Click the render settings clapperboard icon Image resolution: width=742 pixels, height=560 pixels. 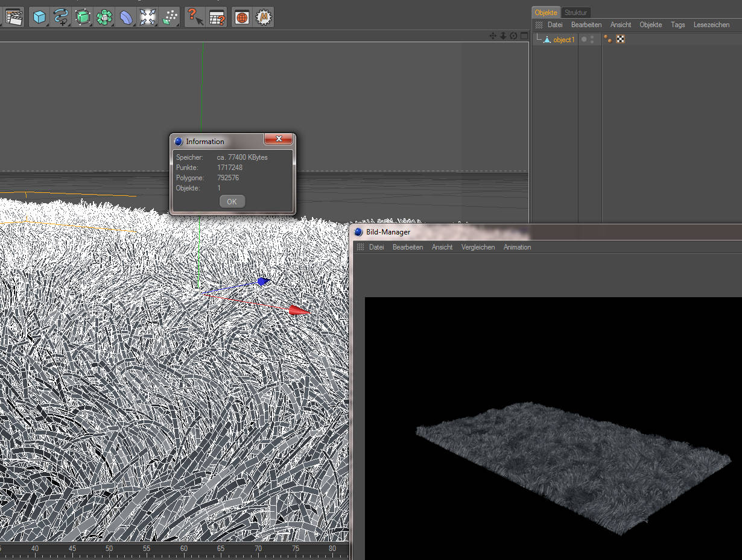(13, 17)
